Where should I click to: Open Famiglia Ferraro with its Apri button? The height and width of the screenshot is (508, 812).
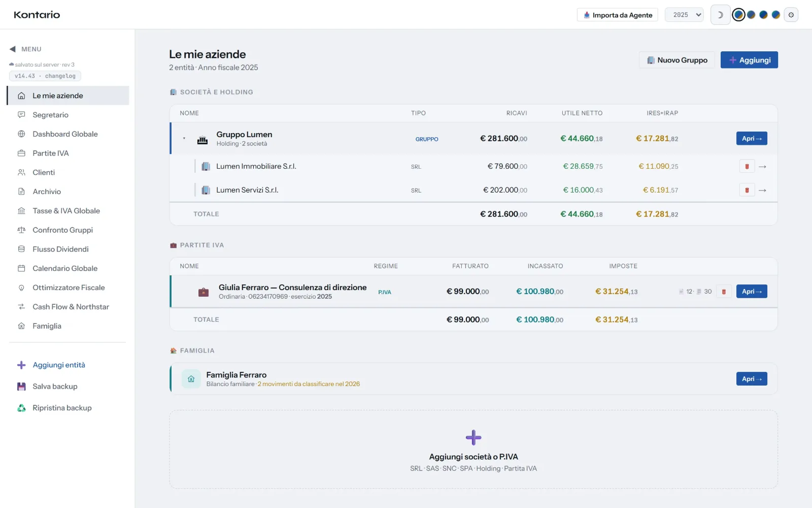point(752,379)
